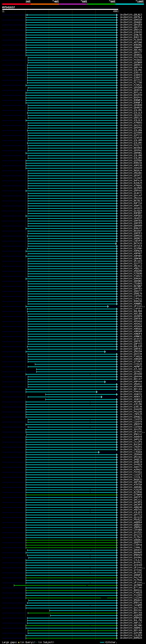Viewport: 146px width, 644px height.
Task: Click the white query sequence bar
Action: coord(60,9)
